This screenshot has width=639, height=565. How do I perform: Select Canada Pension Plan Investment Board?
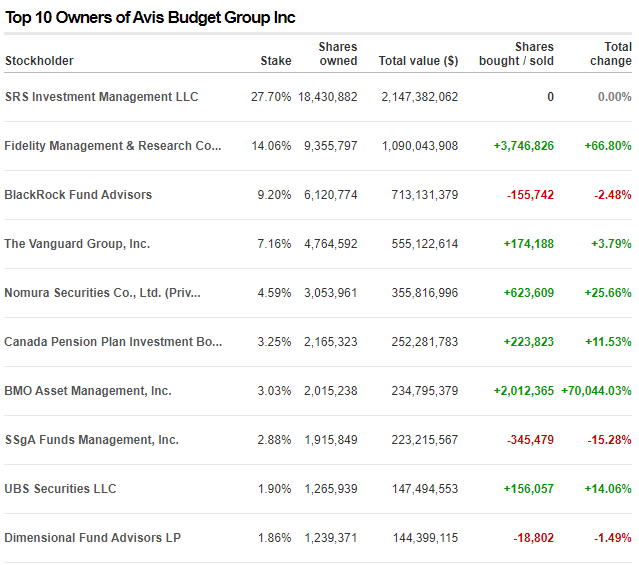113,342
